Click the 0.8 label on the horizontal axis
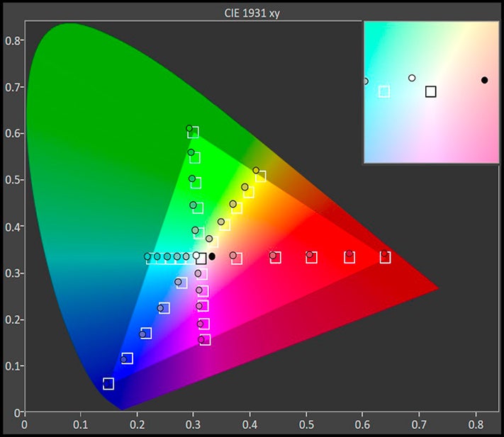 (476, 424)
